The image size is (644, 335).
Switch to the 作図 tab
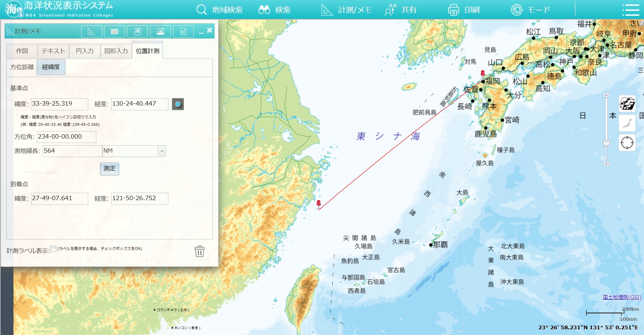(22, 51)
